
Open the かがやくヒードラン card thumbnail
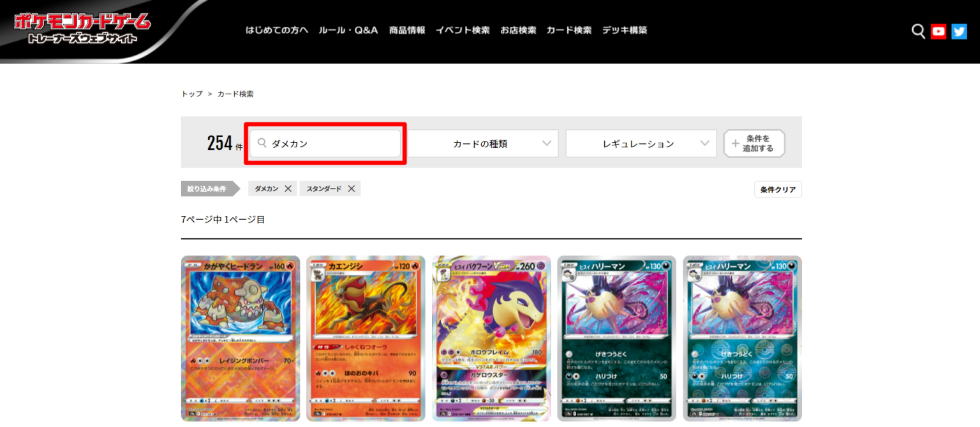[x=241, y=338]
